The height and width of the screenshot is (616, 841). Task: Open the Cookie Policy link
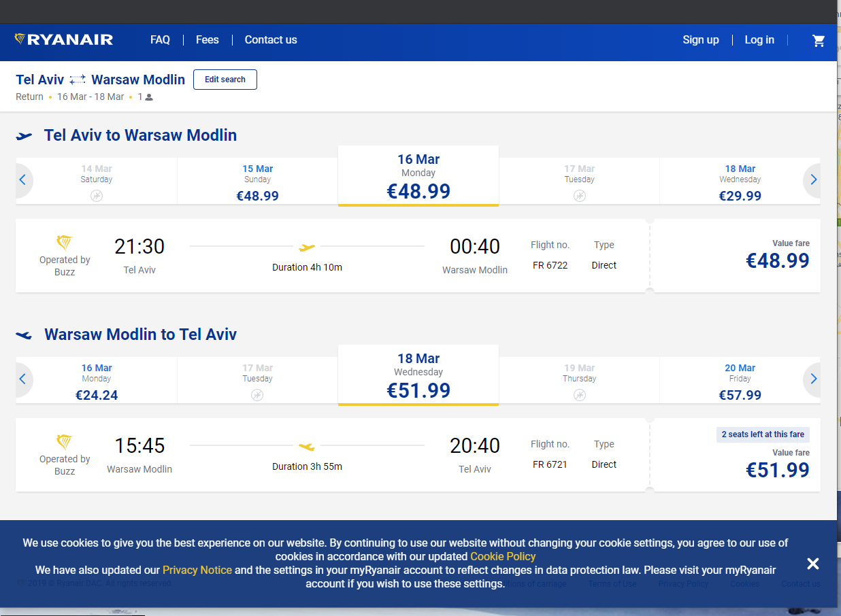pos(503,556)
